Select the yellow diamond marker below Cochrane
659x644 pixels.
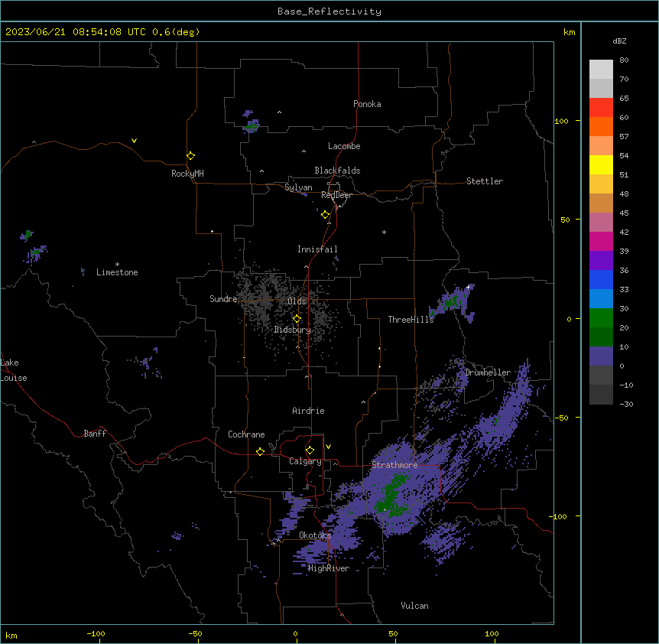260,451
